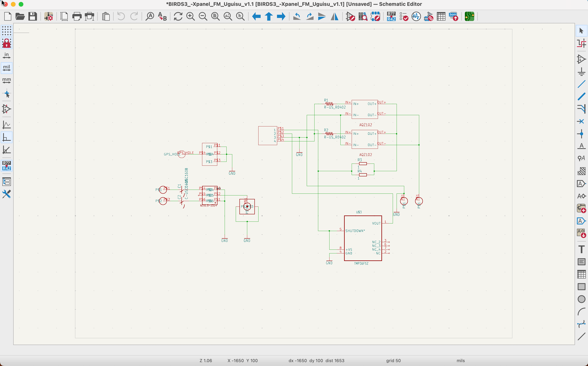Create a new schematic file
Image resolution: width=588 pixels, height=366 pixels.
tap(8, 17)
